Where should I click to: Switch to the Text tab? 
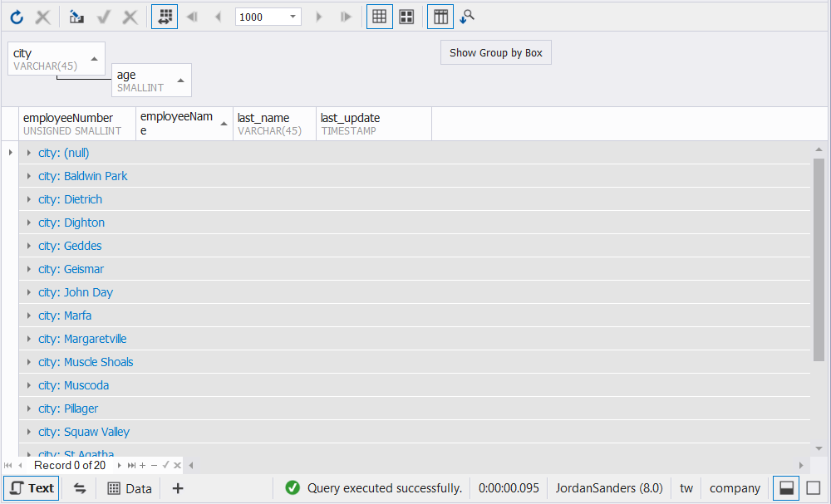point(31,488)
